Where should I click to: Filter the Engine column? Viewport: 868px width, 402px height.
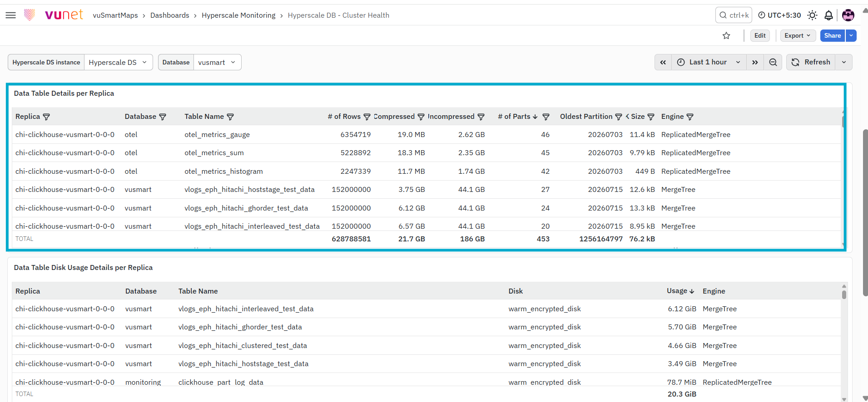click(690, 117)
